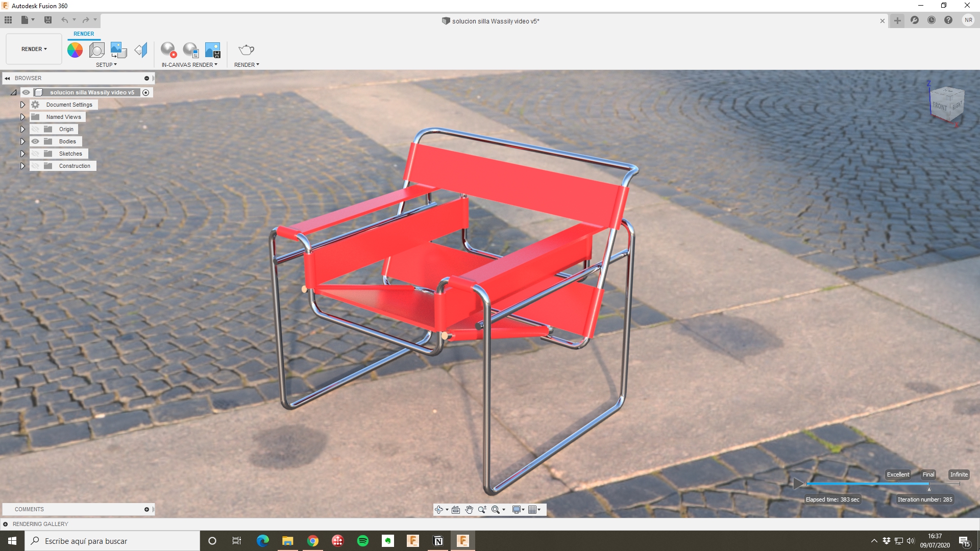Select the RENDER ribbon tab

[84, 34]
